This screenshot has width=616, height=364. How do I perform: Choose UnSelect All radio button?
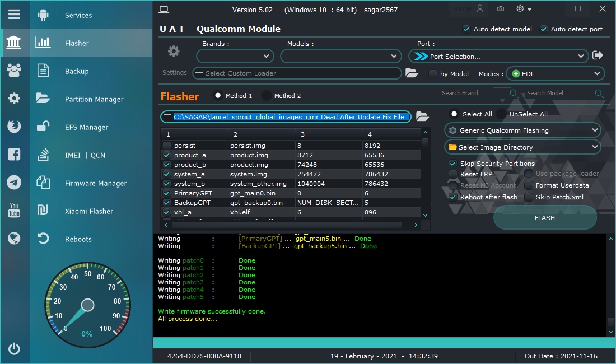[501, 114]
